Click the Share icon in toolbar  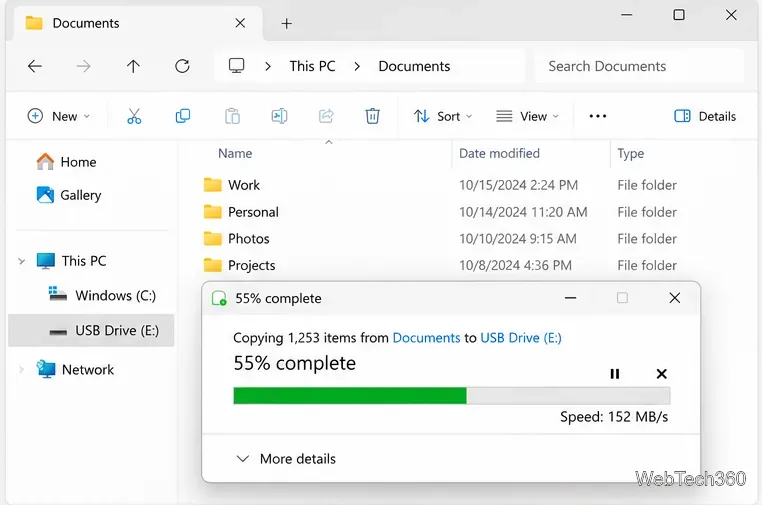(x=326, y=116)
